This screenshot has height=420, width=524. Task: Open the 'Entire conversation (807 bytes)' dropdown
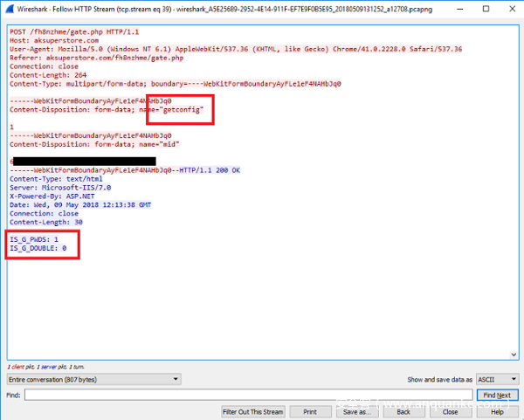click(x=93, y=380)
